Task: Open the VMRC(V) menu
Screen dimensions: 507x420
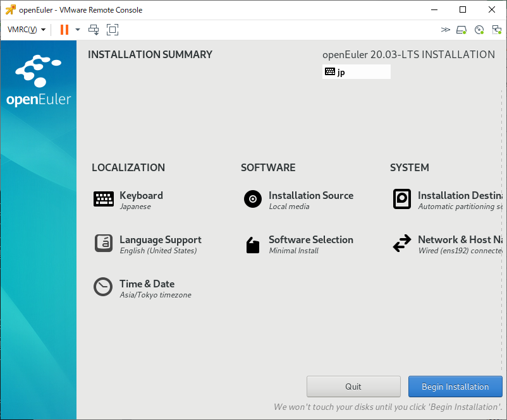Action: [x=26, y=30]
